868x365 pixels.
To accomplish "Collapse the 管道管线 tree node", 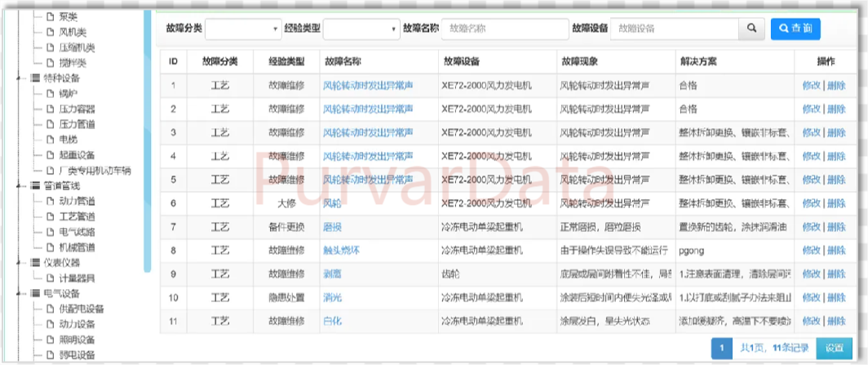I will click(x=20, y=186).
